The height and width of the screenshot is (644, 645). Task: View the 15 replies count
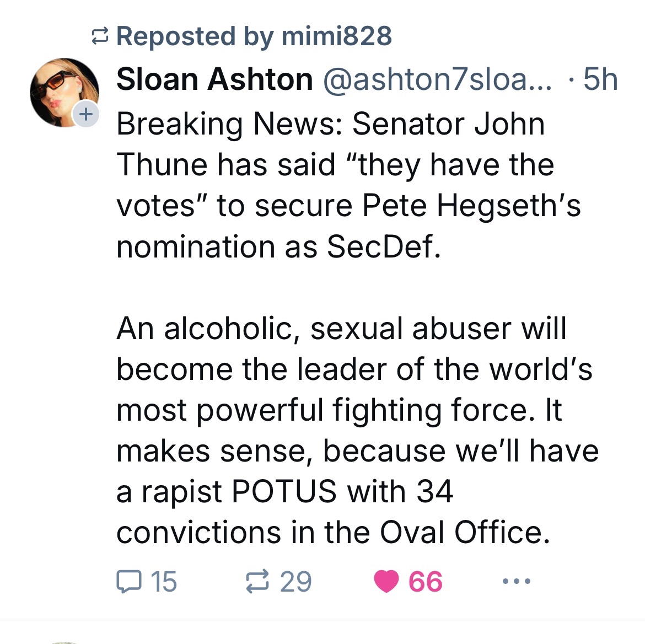point(163,582)
